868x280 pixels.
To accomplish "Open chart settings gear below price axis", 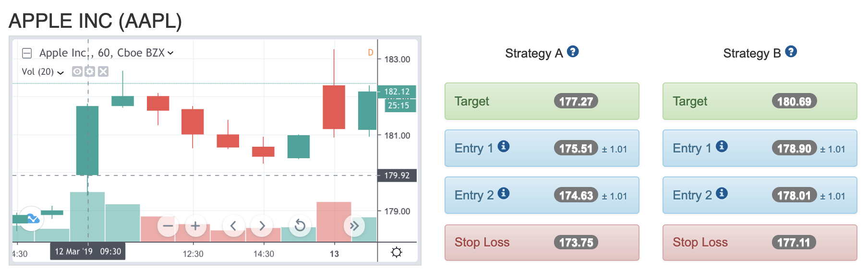I will (x=397, y=252).
